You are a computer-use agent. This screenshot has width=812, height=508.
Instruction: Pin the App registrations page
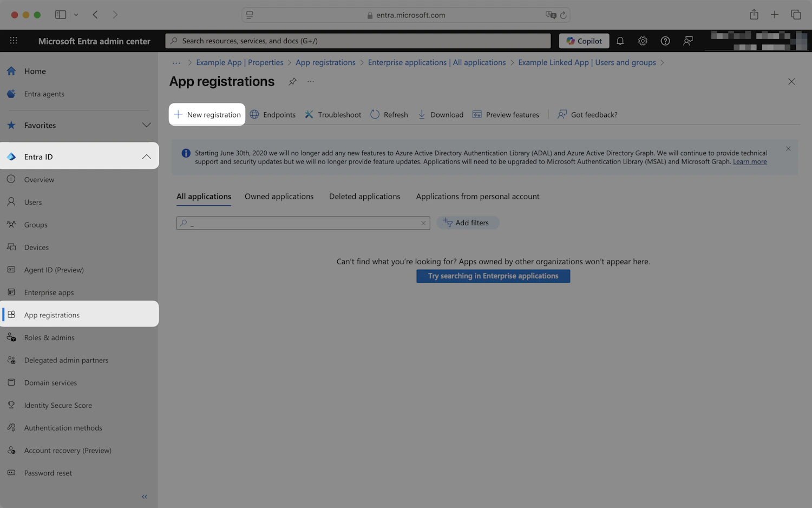292,81
